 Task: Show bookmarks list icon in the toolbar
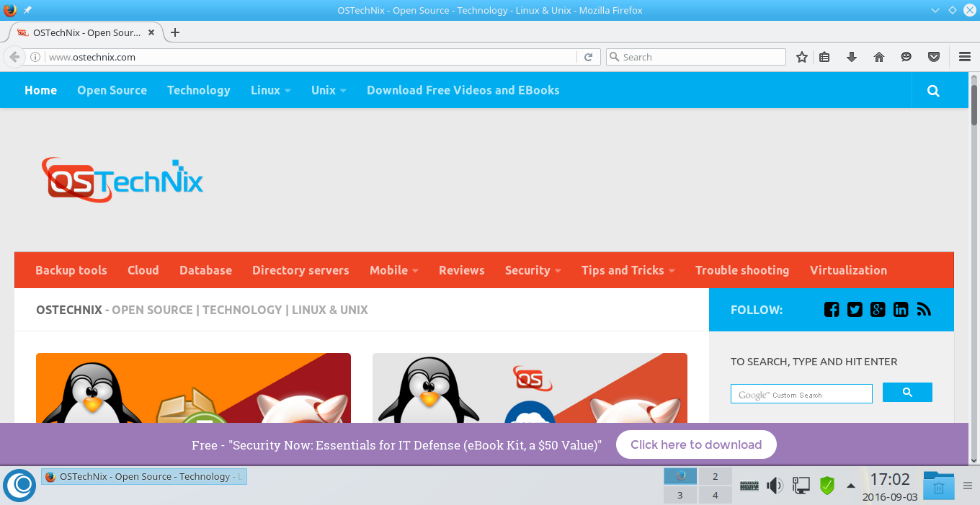pos(825,57)
